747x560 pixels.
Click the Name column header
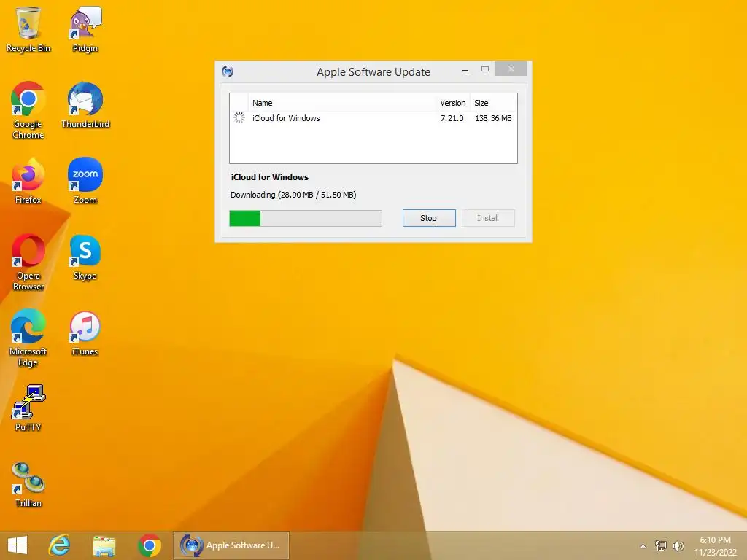pyautogui.click(x=343, y=103)
